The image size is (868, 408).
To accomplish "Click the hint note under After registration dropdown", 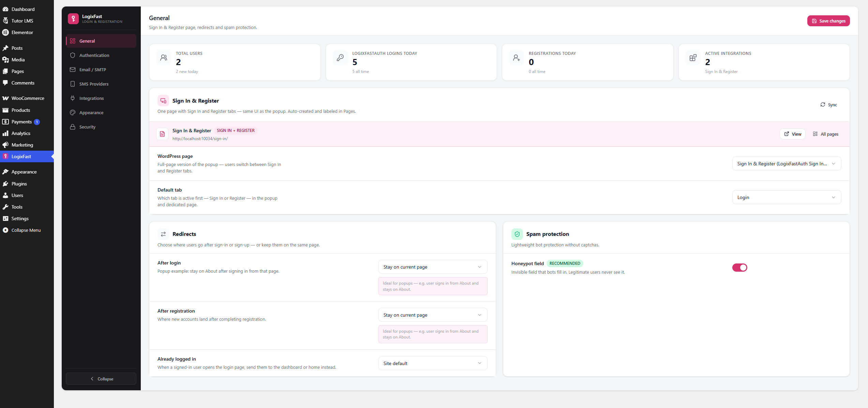I will 433,334.
